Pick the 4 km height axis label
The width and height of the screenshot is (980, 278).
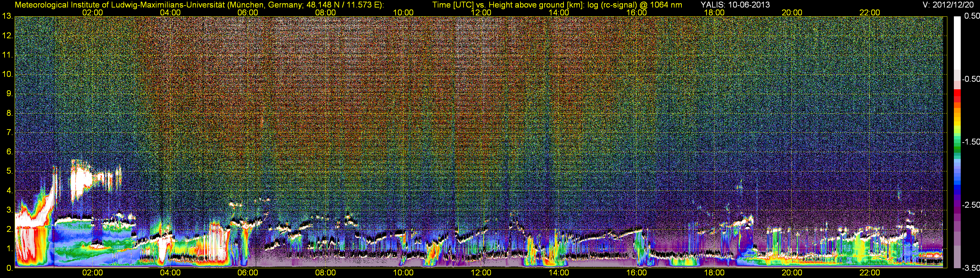tap(9, 191)
